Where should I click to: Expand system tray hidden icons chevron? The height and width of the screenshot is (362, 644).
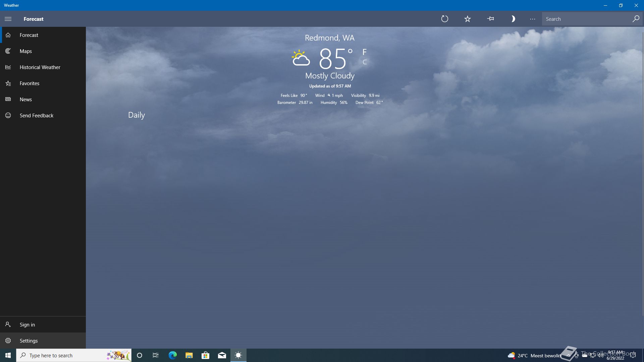tap(568, 355)
